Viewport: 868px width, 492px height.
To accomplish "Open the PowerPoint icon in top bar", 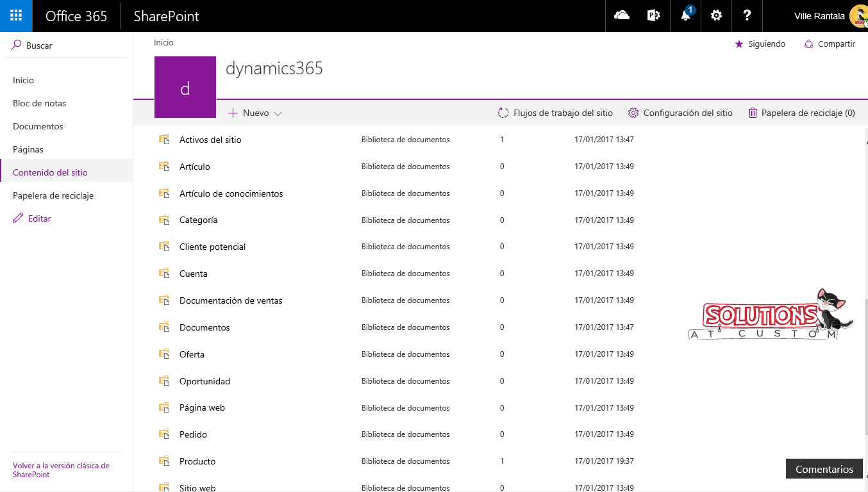I will (653, 16).
